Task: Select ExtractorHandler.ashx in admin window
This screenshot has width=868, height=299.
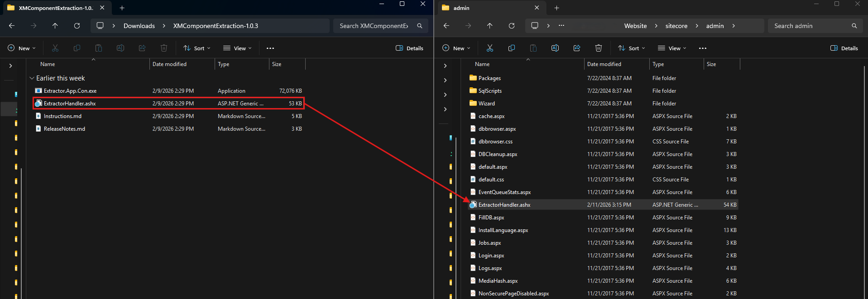Action: (x=603, y=205)
